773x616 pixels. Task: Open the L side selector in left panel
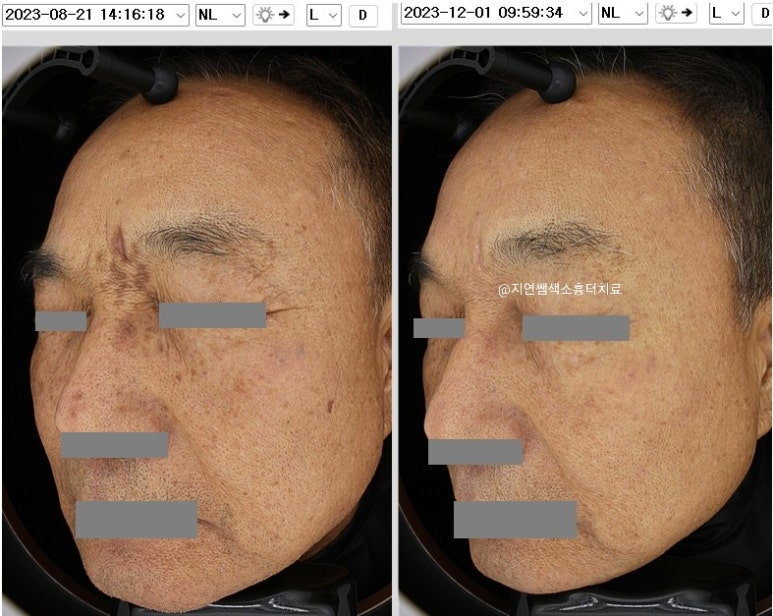pyautogui.click(x=324, y=15)
